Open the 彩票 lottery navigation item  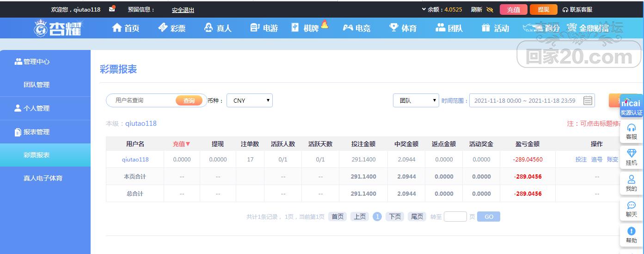172,28
